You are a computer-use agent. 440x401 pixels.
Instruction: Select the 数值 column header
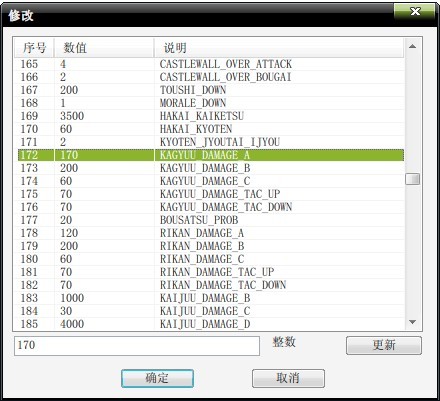[x=104, y=48]
